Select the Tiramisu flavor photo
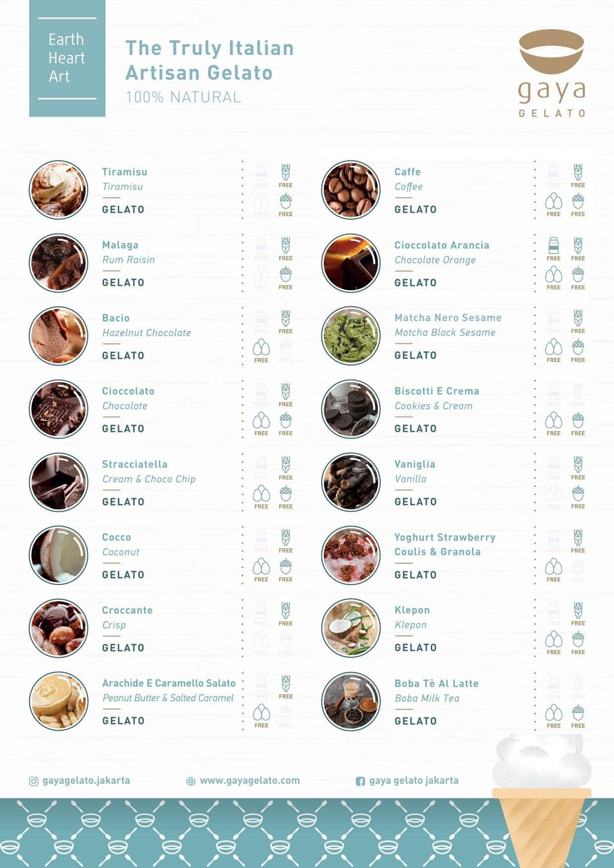This screenshot has height=868, width=614. click(58, 190)
